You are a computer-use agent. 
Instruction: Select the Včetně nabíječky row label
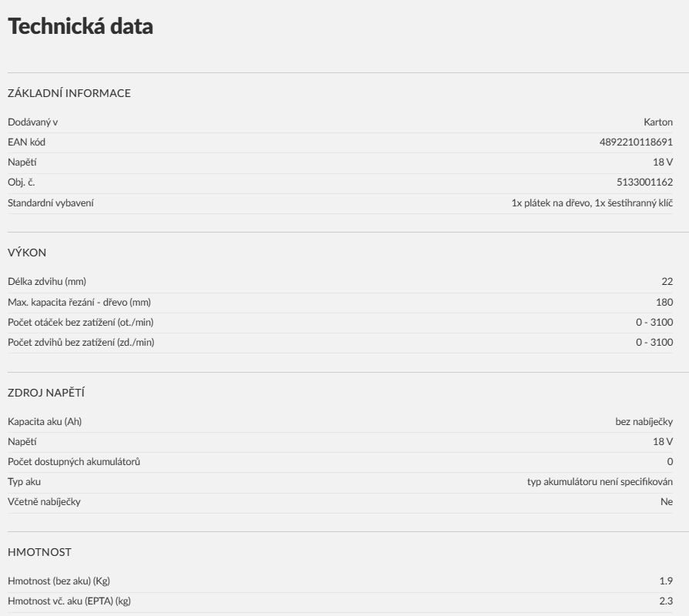(x=44, y=502)
